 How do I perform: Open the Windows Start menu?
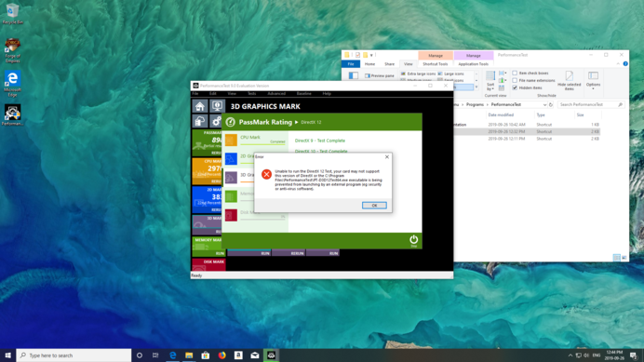click(7, 355)
